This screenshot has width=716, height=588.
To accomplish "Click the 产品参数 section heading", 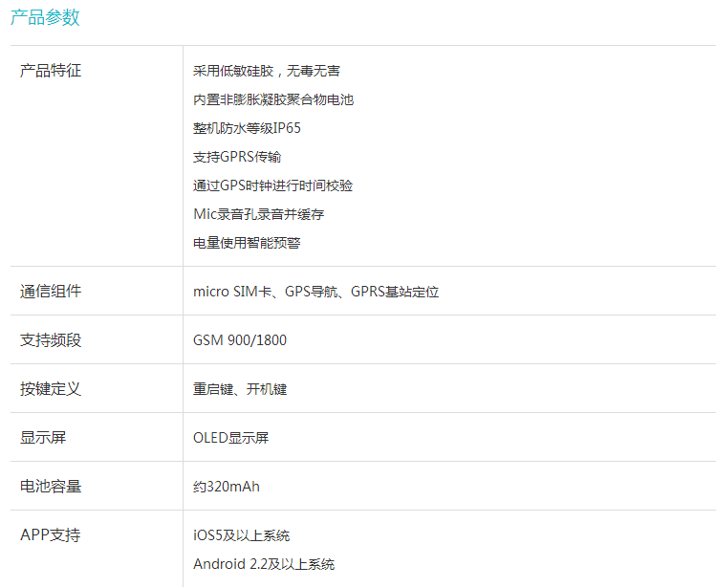I will pos(45,17).
